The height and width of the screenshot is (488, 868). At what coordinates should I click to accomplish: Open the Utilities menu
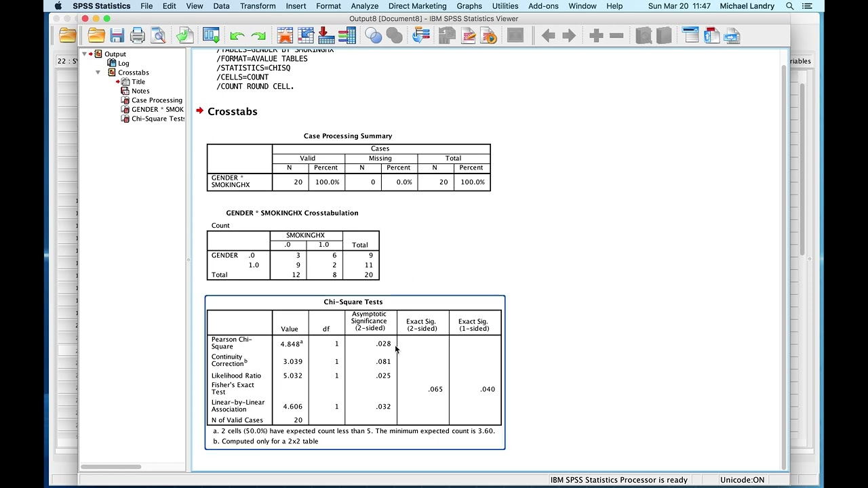[x=505, y=6]
